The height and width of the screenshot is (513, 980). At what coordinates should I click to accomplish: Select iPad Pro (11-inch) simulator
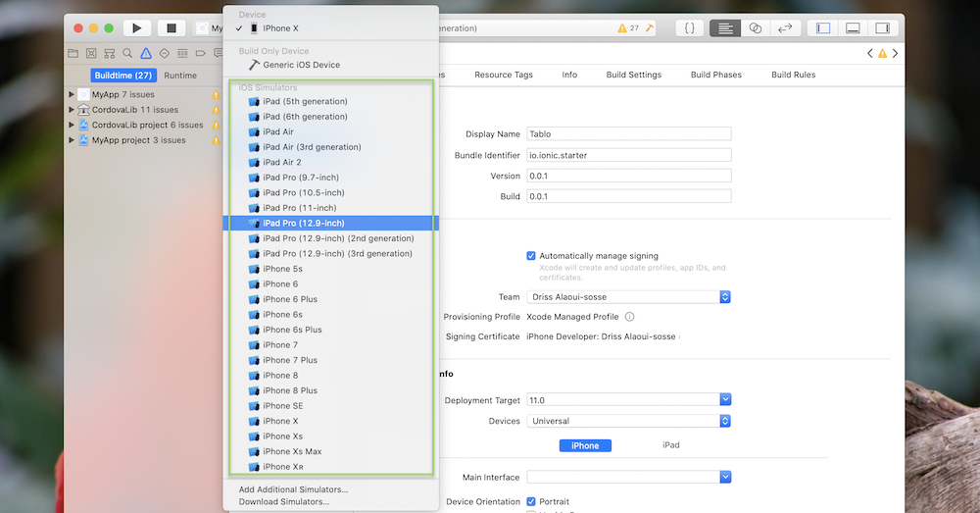pos(331,208)
